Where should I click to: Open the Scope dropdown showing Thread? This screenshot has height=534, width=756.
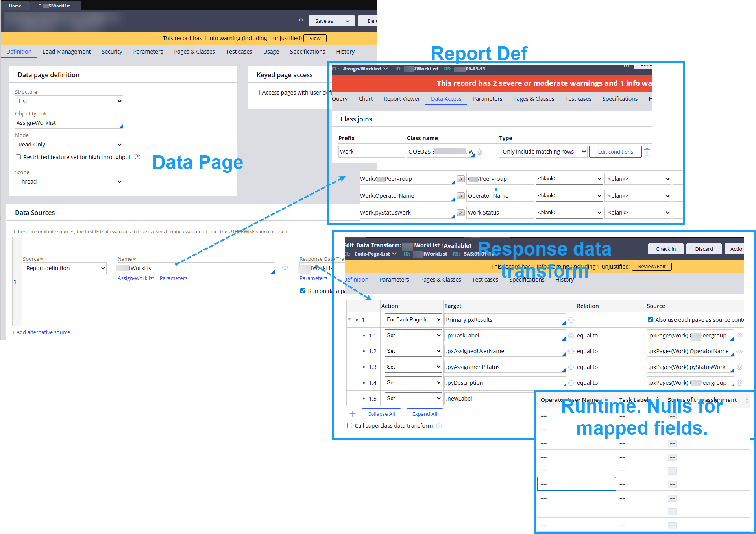[x=69, y=182]
